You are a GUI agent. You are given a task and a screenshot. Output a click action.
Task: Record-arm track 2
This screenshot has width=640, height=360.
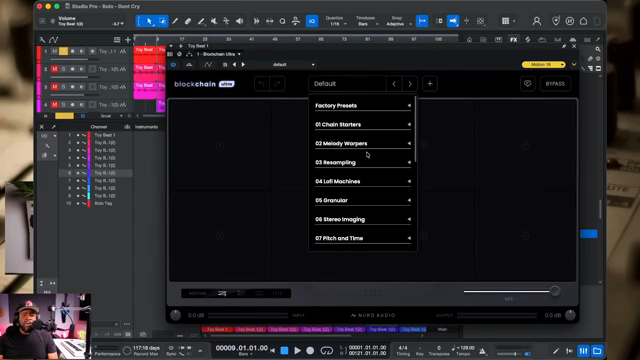tap(73, 69)
